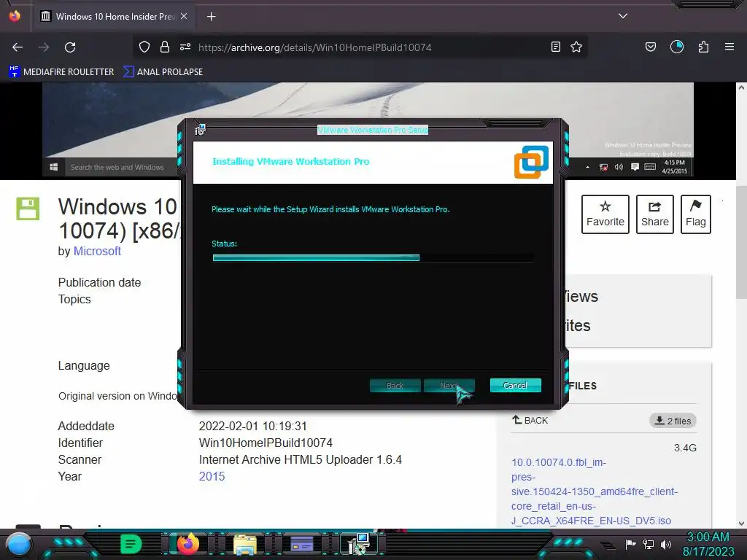
Task: Open the Microsoft creator link
Action: click(97, 251)
